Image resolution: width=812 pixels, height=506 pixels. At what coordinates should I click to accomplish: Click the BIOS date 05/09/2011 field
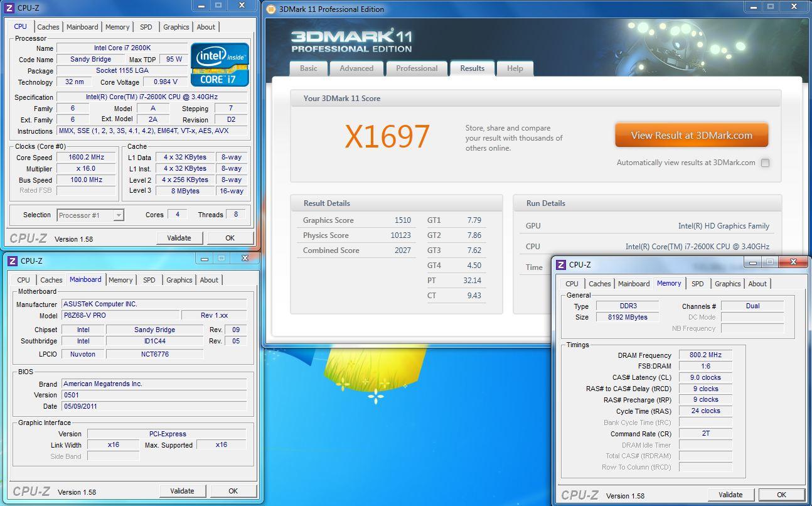(x=154, y=406)
